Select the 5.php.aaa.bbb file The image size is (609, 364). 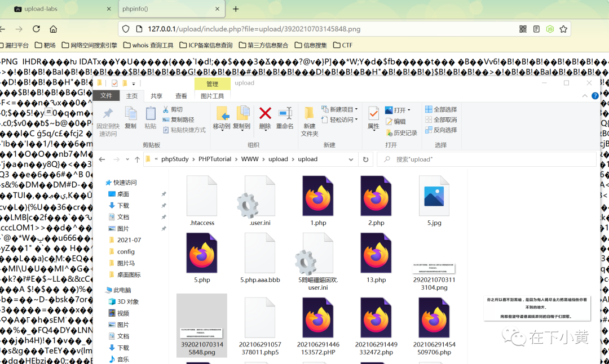(260, 258)
